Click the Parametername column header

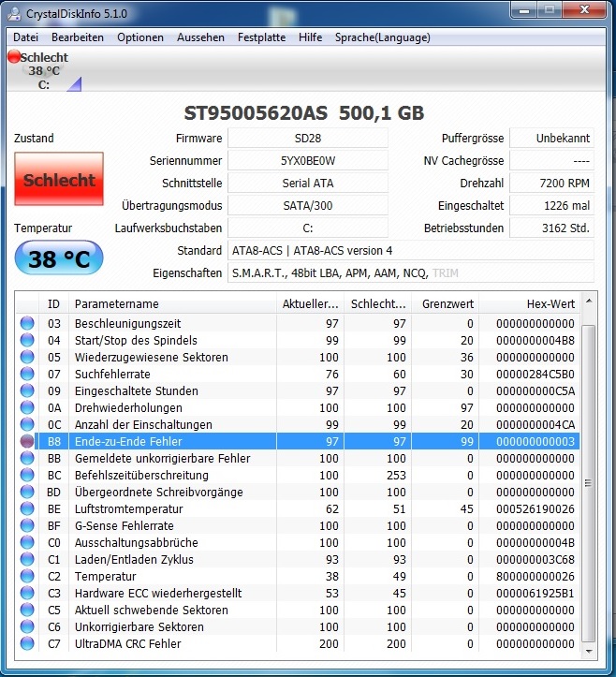click(172, 304)
